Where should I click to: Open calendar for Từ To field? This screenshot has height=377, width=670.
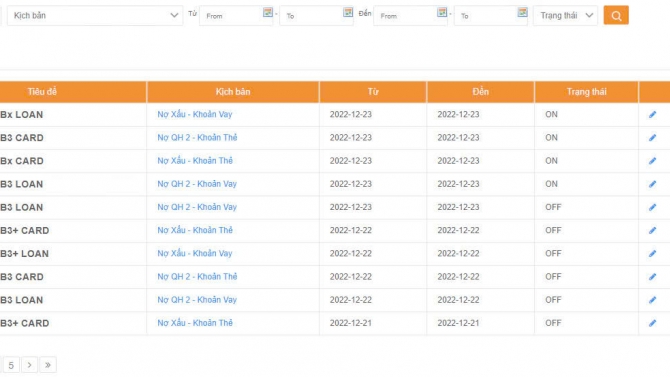pyautogui.click(x=348, y=12)
